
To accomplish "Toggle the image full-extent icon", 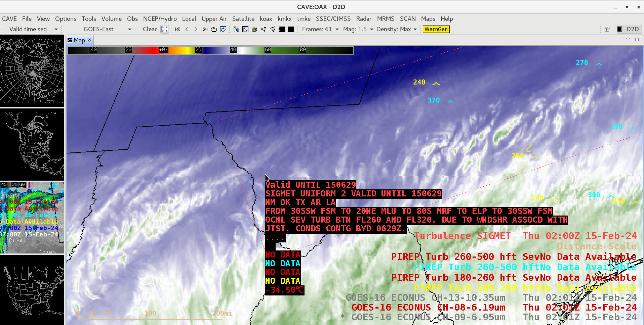I will (x=164, y=29).
